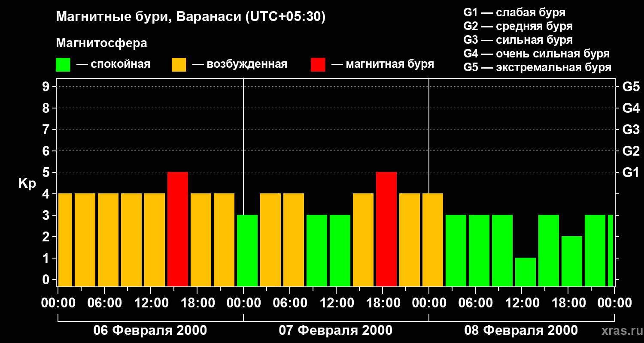Click the 00:00 label starting 08 February

(x=429, y=303)
